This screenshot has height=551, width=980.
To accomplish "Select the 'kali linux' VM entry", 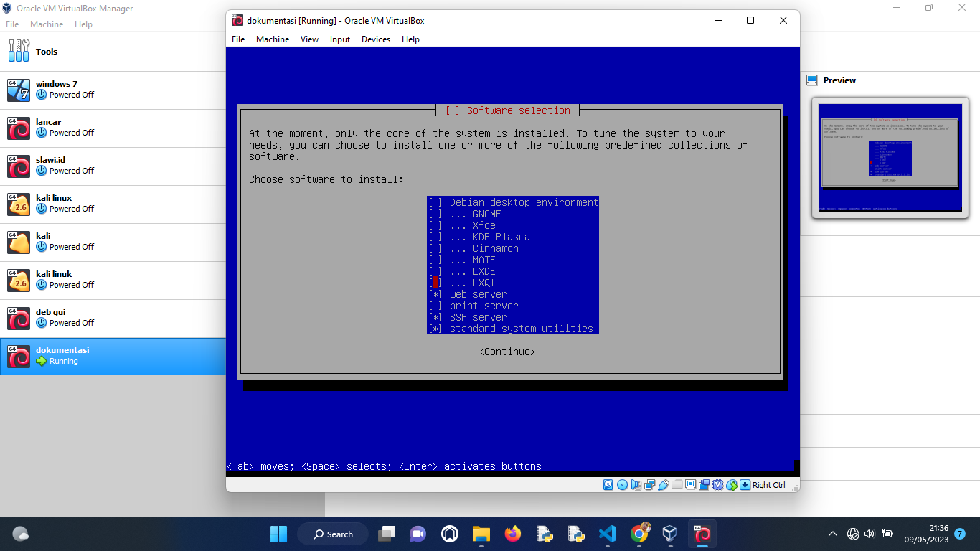I will pos(113,204).
